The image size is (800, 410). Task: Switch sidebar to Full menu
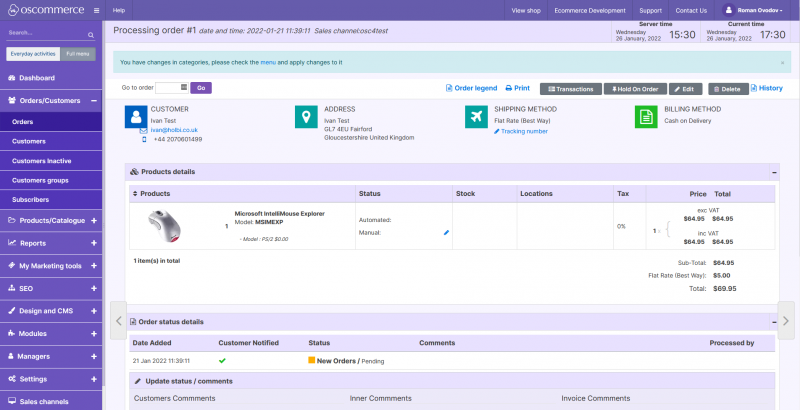(78, 54)
